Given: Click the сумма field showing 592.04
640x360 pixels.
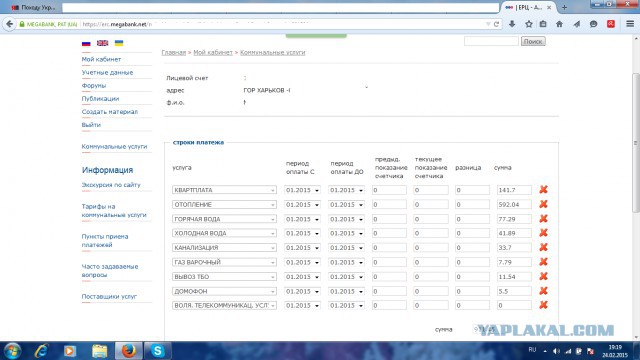Looking at the screenshot, I should (514, 204).
